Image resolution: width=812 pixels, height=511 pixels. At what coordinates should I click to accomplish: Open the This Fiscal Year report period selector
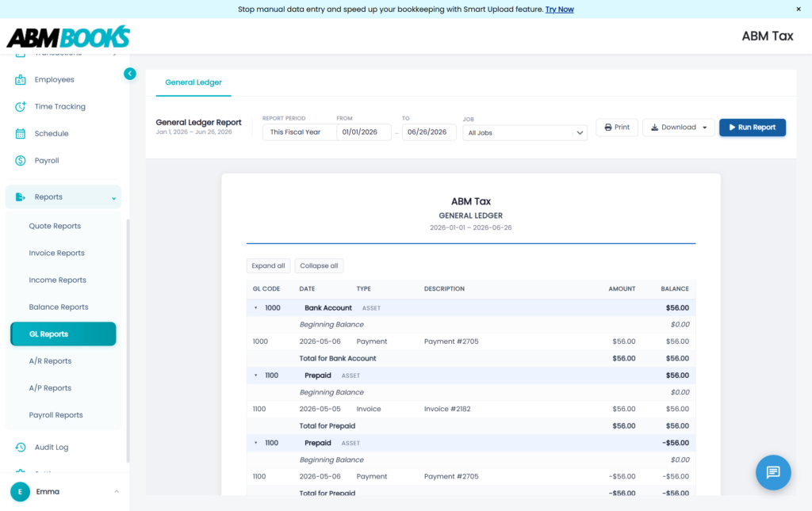[x=299, y=132]
